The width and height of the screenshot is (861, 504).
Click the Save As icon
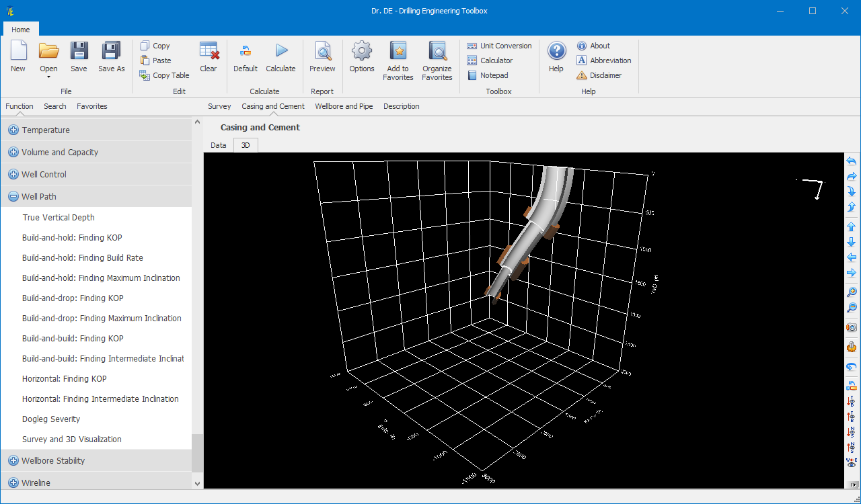pyautogui.click(x=111, y=52)
